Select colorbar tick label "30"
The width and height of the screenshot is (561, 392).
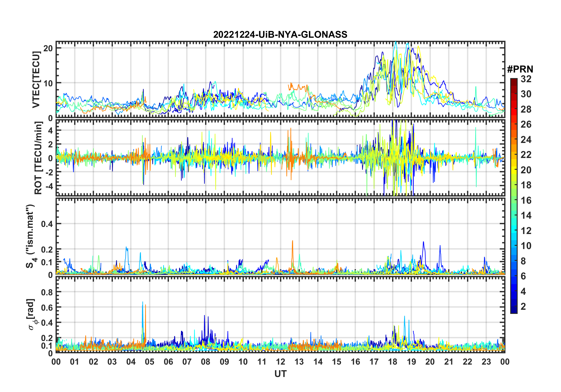coord(526,94)
